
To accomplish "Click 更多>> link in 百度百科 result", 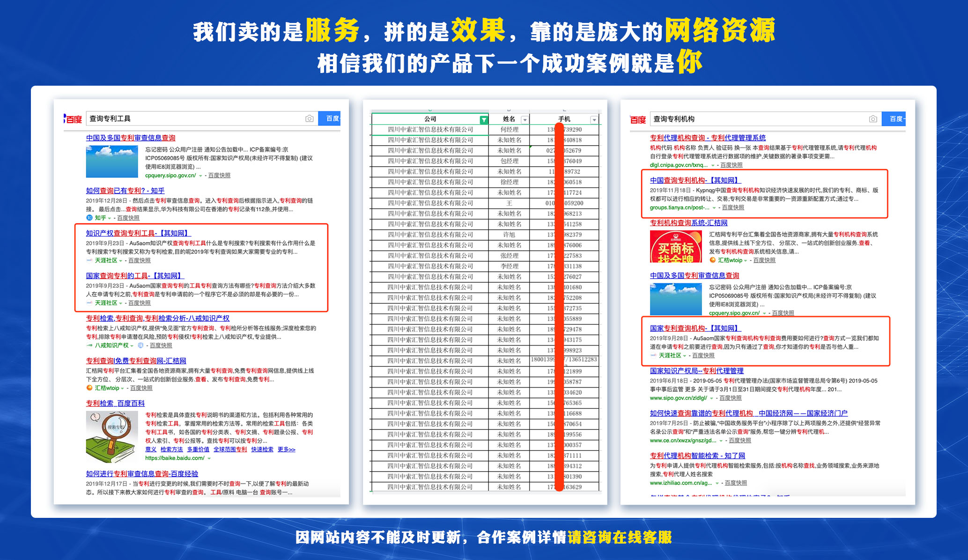I will tap(286, 449).
